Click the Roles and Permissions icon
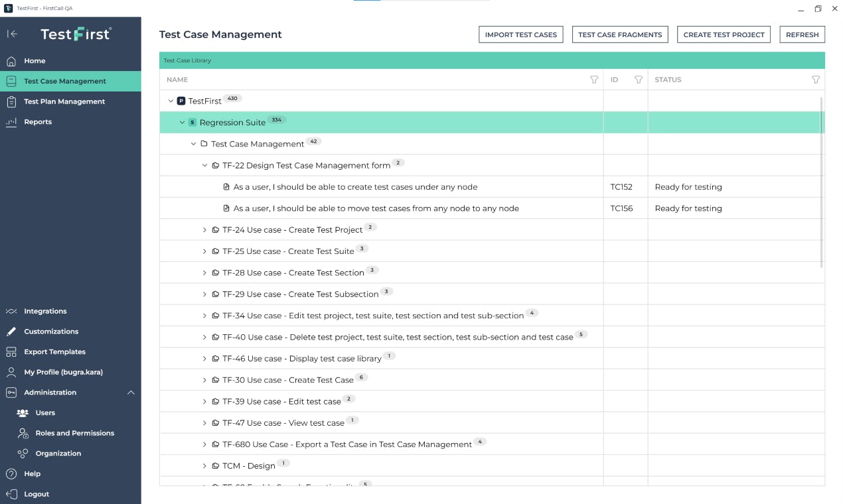The image size is (843, 504). (x=23, y=433)
